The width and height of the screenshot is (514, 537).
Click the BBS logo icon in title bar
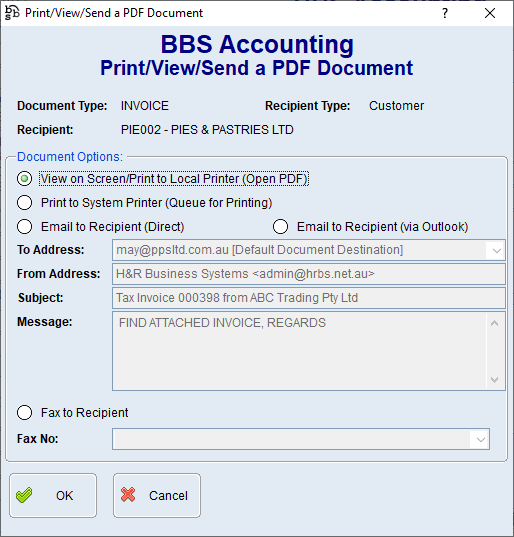[x=12, y=13]
